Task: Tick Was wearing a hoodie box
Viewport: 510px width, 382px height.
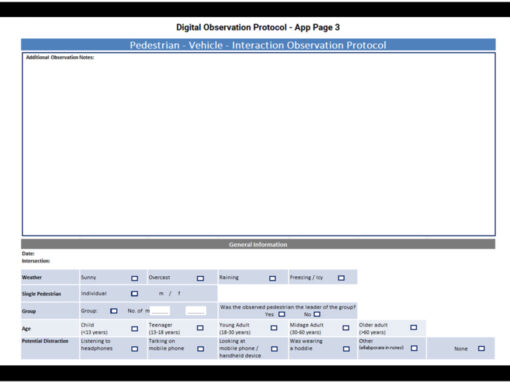Action: tap(346, 349)
